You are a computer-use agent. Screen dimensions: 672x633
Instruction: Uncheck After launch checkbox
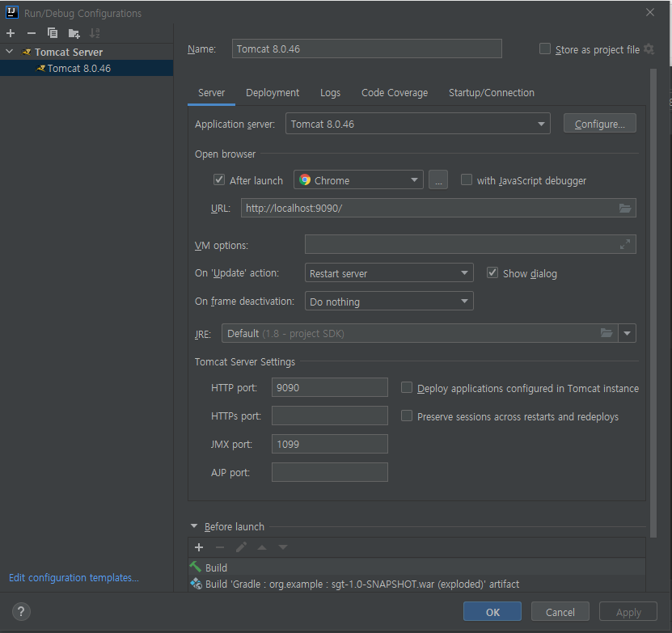[x=219, y=179]
